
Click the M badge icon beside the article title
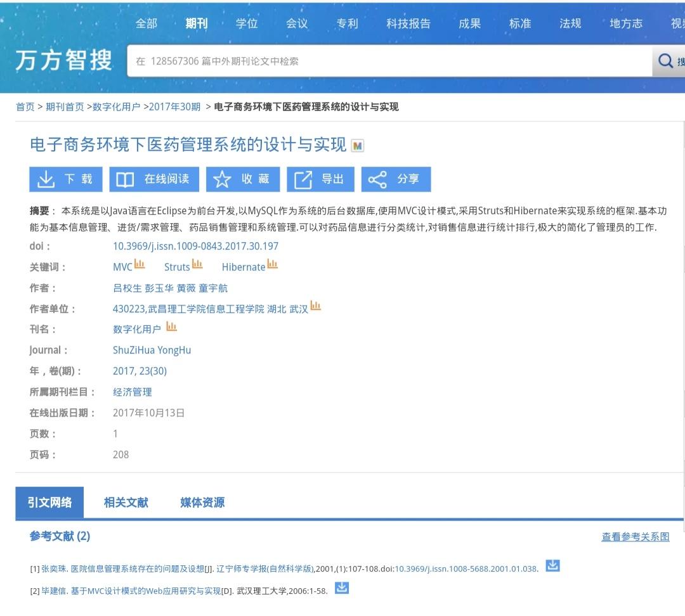[358, 146]
